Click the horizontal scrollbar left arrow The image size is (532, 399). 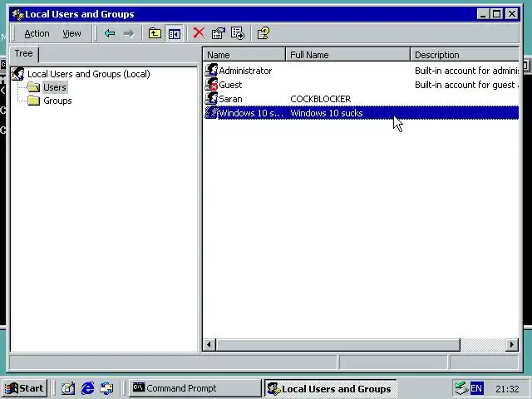click(x=209, y=345)
